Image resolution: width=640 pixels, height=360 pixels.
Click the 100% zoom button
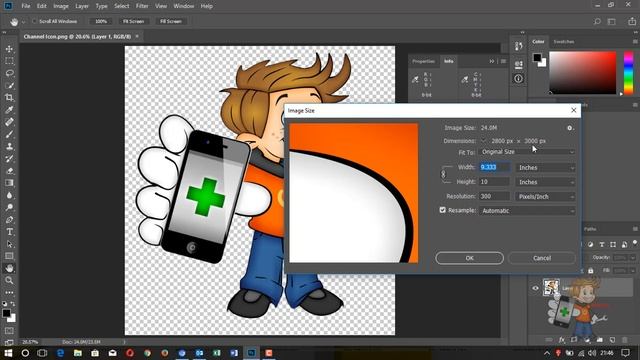100,21
